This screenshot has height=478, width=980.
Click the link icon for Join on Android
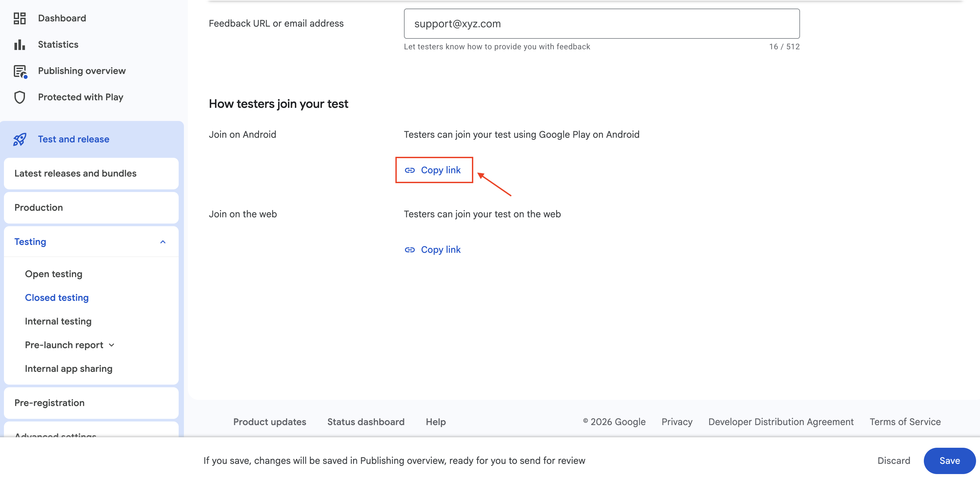pos(410,170)
